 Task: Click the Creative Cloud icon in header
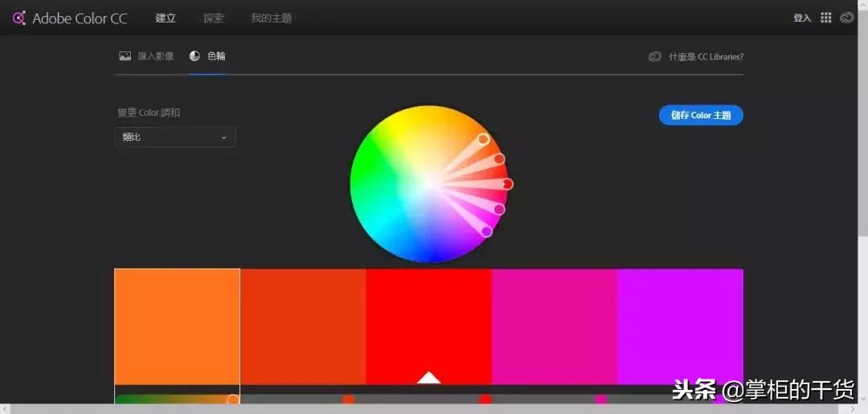coord(847,18)
